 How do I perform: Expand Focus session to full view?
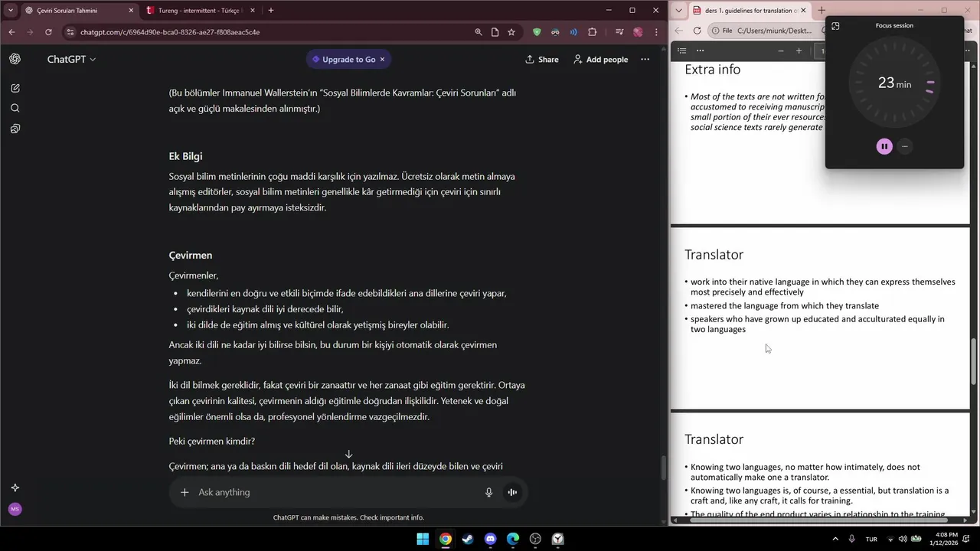[x=835, y=25]
